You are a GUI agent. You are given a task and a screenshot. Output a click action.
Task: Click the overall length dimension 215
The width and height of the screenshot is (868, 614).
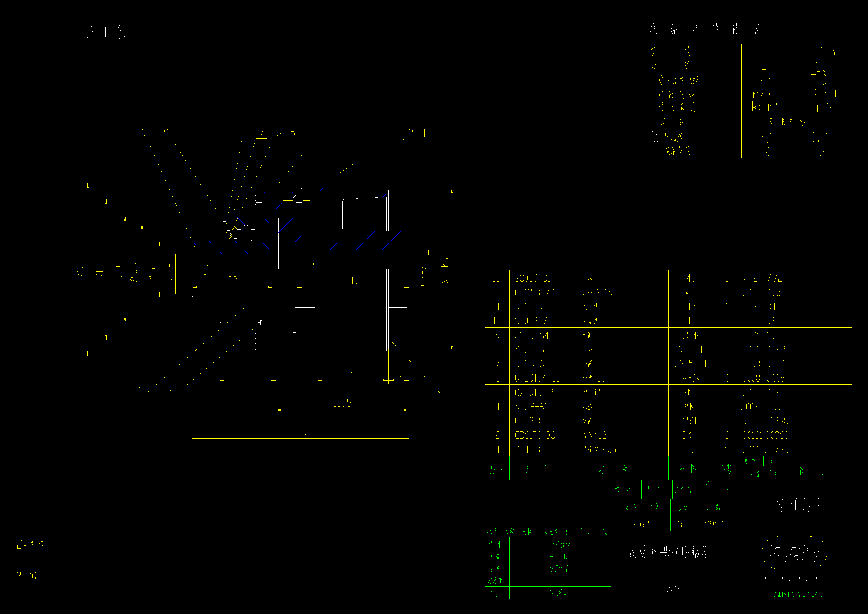point(300,432)
